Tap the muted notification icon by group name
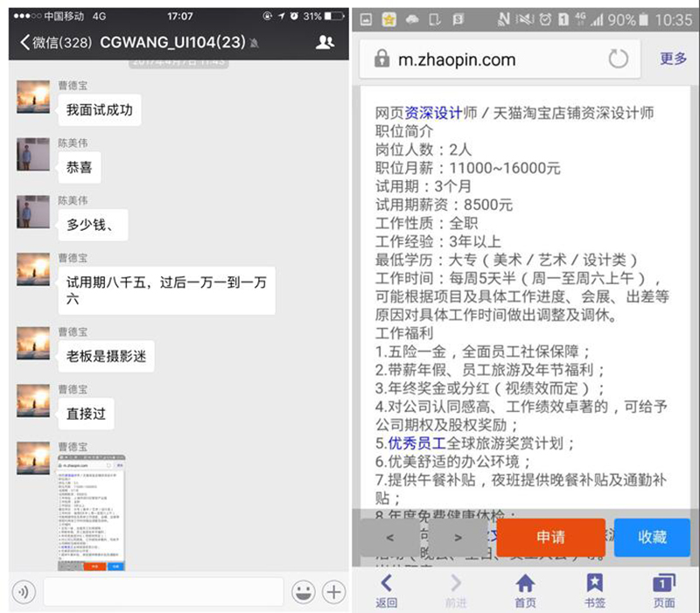Image resolution: width=700 pixels, height=613 pixels. 254,43
